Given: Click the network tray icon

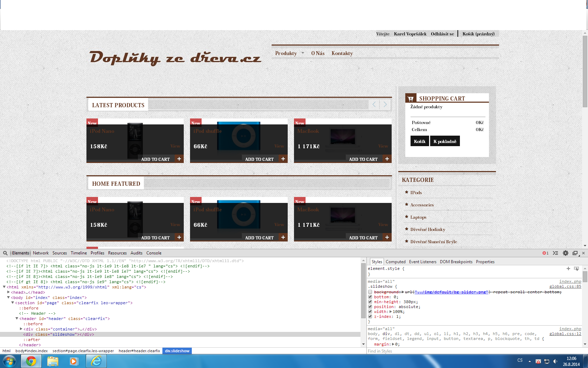Looking at the screenshot, I should (x=547, y=361).
